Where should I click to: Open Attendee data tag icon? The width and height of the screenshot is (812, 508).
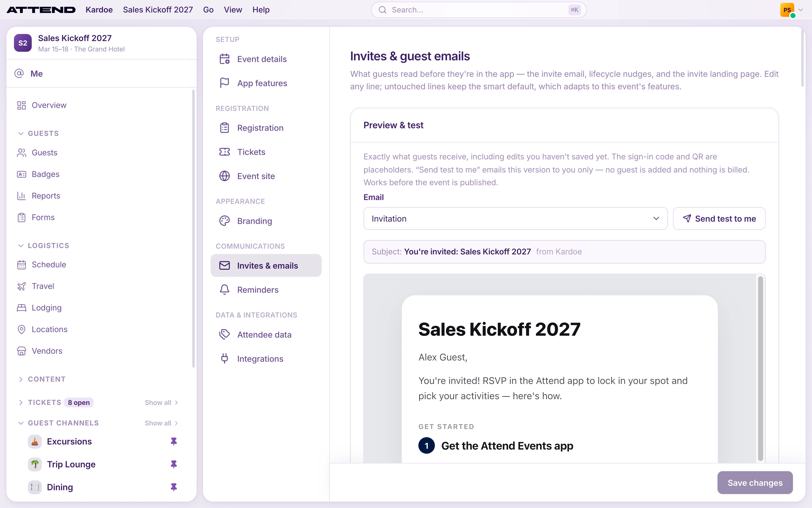click(x=225, y=334)
